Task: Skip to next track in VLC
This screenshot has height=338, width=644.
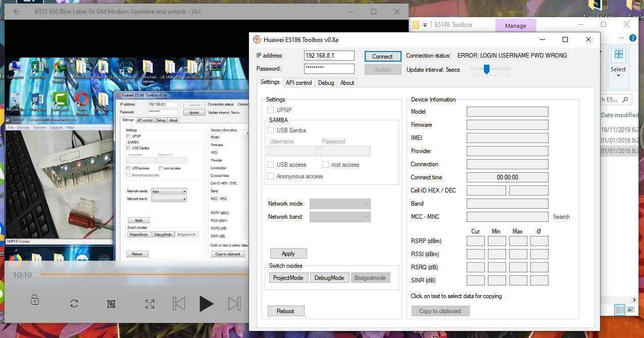Action: click(234, 304)
